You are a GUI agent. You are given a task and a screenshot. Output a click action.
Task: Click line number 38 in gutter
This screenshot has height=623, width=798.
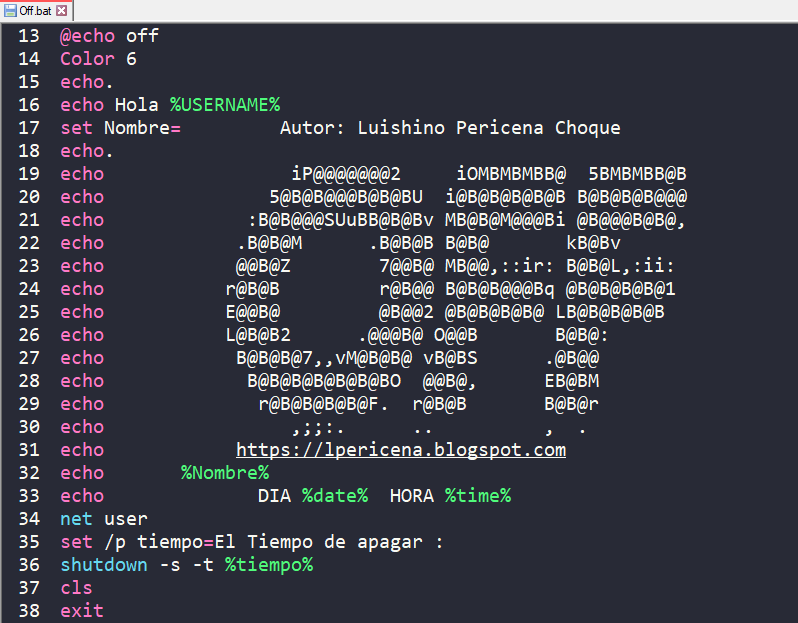[x=29, y=610]
